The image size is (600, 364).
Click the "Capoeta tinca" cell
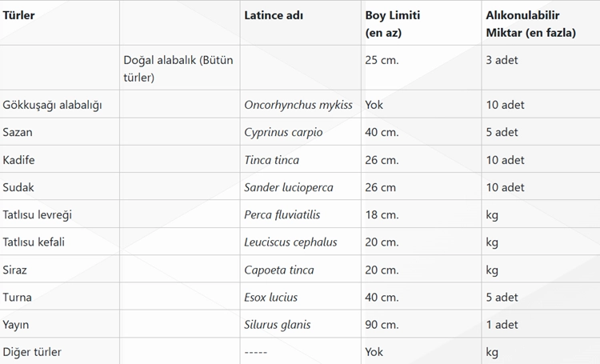(x=279, y=270)
